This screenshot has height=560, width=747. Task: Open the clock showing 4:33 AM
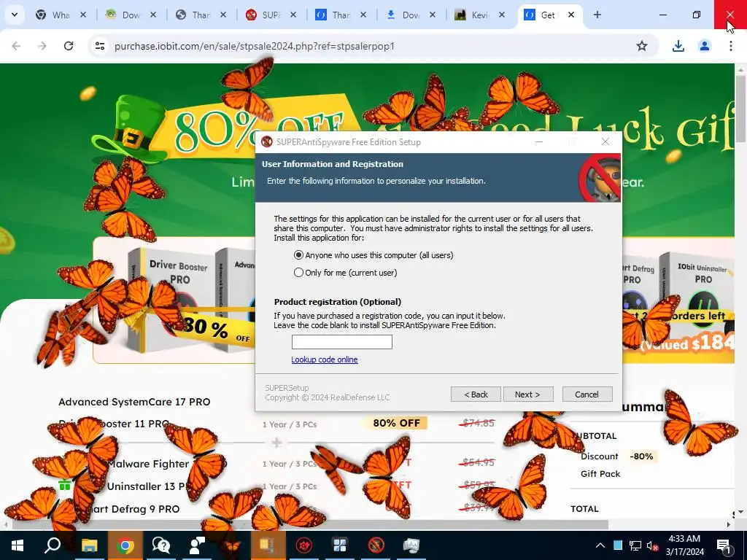(x=684, y=545)
